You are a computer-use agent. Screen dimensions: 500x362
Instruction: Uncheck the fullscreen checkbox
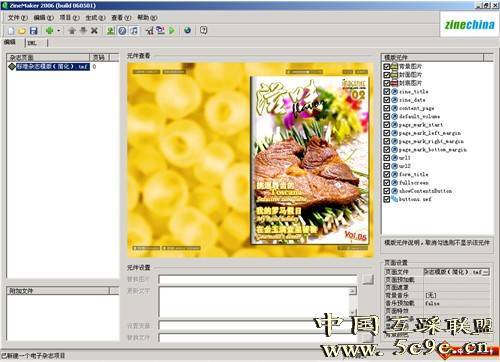pos(387,183)
